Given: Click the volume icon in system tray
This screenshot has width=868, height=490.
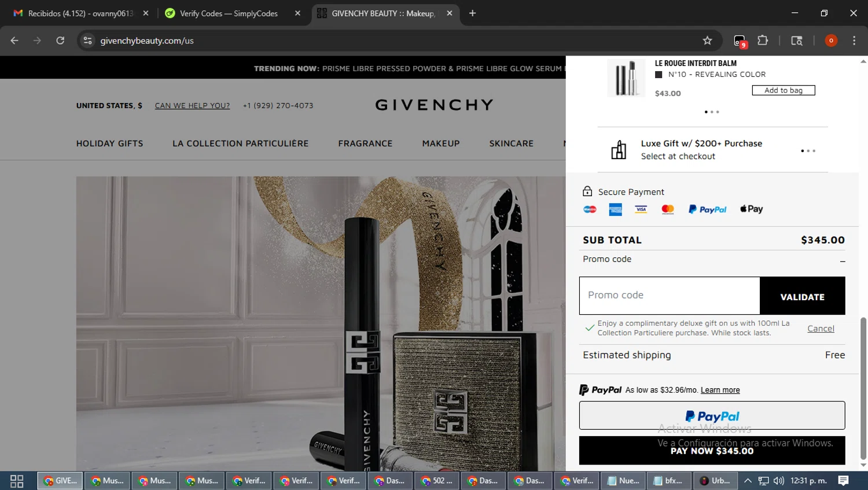Looking at the screenshot, I should [x=779, y=481].
